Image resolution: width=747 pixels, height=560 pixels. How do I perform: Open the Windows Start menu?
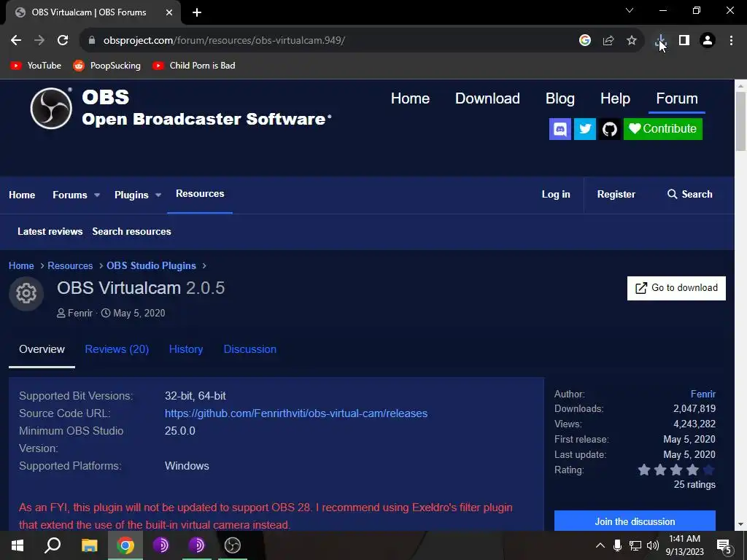pyautogui.click(x=18, y=545)
